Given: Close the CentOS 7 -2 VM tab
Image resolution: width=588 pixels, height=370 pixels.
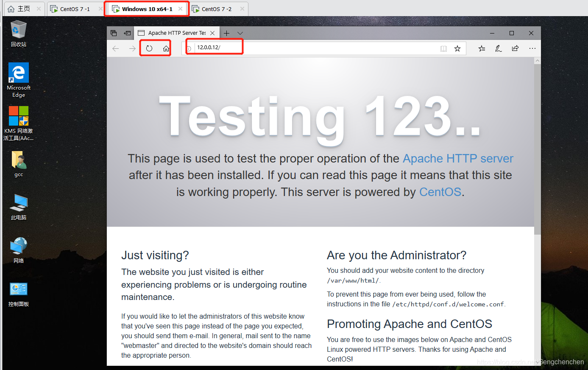Looking at the screenshot, I should click(x=242, y=9).
